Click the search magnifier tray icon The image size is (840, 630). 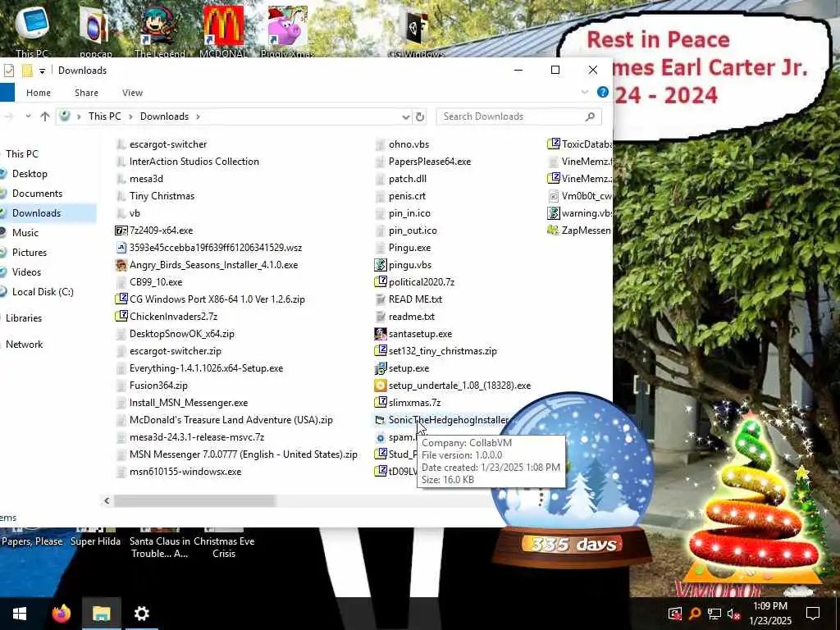[x=695, y=614]
